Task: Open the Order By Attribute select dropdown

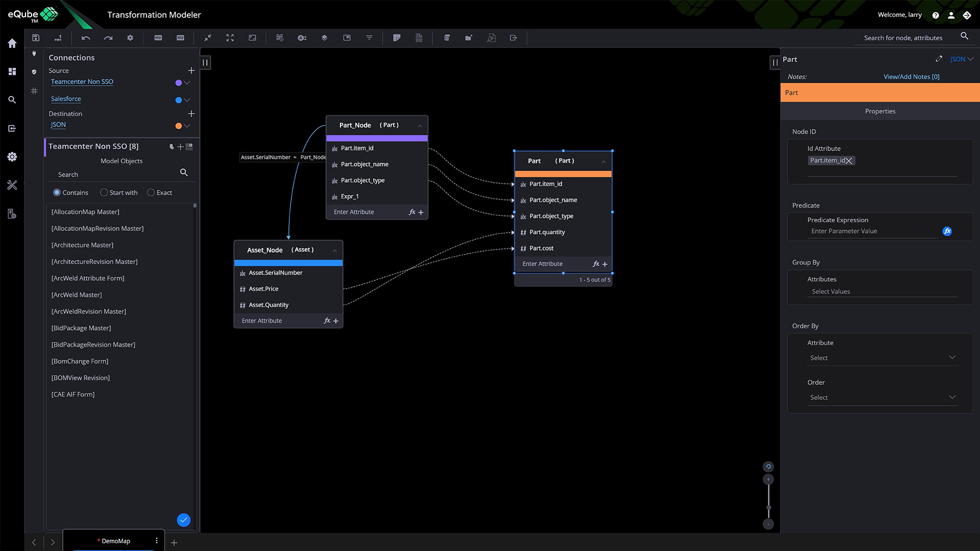Action: point(882,358)
